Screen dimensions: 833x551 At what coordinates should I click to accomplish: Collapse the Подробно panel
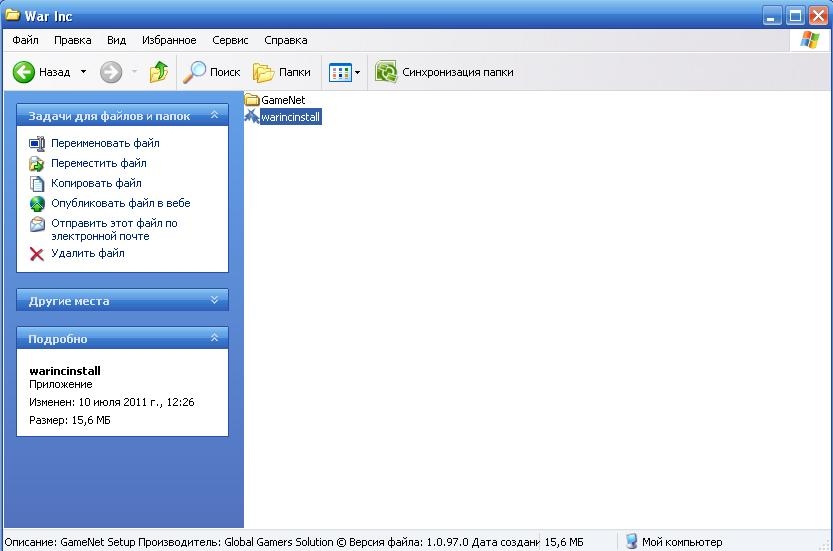214,337
